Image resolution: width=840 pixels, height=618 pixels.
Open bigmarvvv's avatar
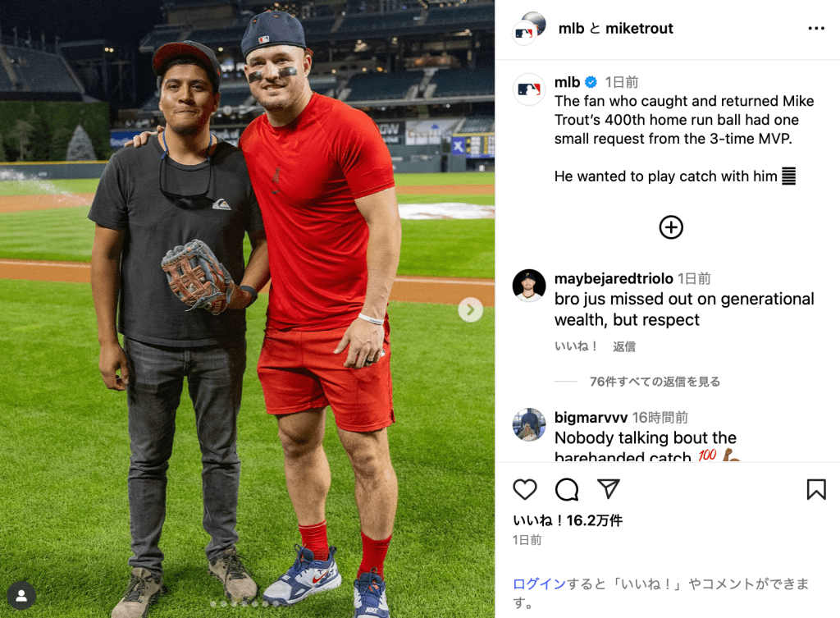(x=529, y=424)
